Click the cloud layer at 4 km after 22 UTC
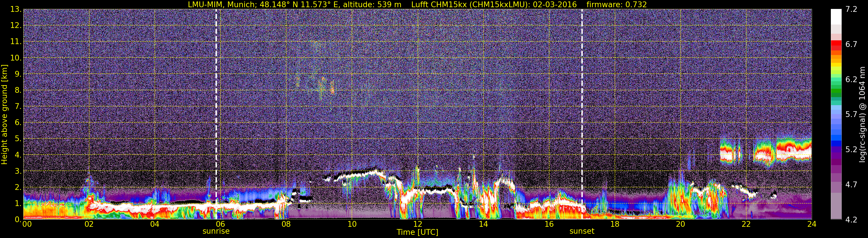Viewport: 868px width, 238px height. tap(782, 152)
